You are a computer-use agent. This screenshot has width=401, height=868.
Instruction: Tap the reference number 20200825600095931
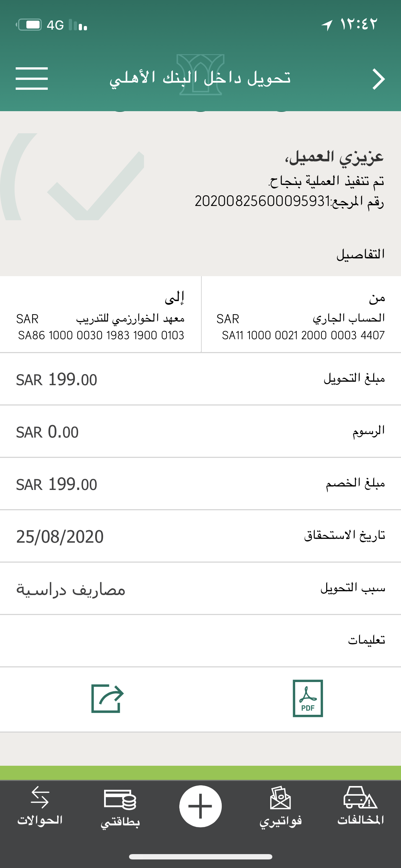tap(263, 201)
